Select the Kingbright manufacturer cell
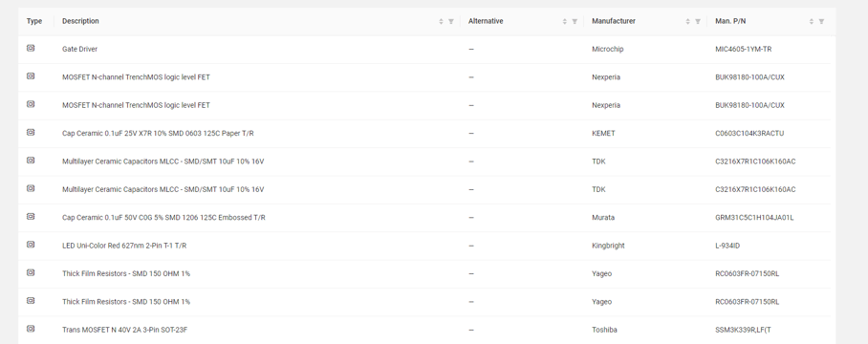 point(608,246)
